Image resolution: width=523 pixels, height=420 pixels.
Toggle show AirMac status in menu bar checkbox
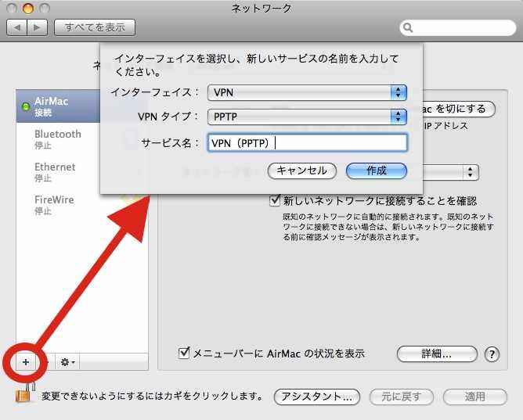coord(184,353)
